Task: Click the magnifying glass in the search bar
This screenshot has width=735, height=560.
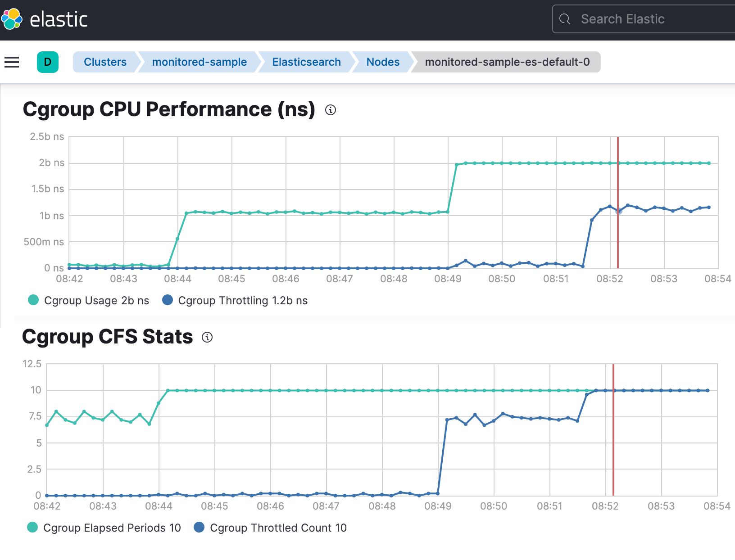Action: (566, 19)
